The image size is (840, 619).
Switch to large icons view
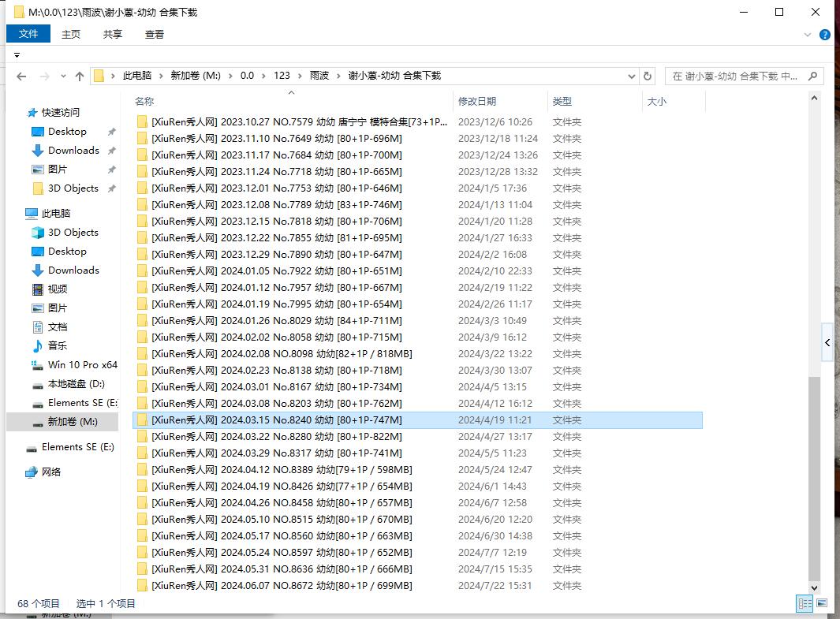click(x=822, y=603)
